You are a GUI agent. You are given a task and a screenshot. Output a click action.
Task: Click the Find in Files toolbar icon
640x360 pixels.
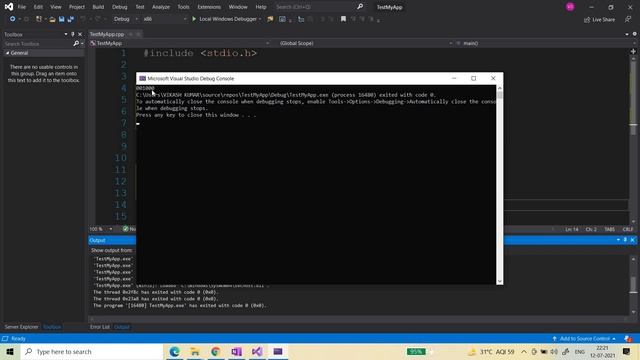270,19
